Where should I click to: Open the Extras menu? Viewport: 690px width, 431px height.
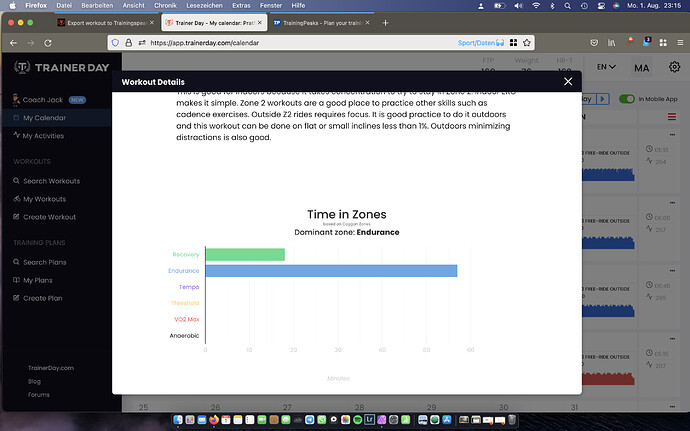click(241, 5)
